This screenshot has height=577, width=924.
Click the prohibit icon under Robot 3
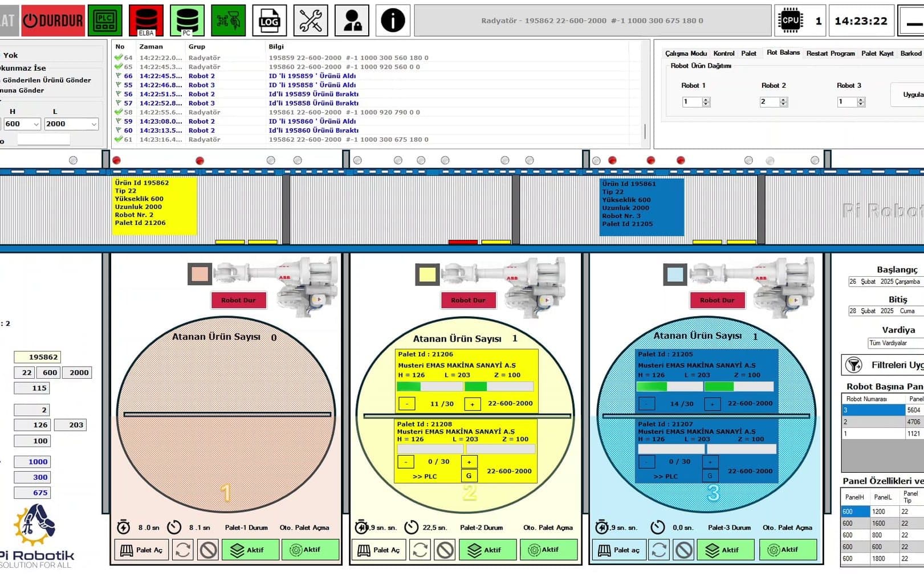684,550
